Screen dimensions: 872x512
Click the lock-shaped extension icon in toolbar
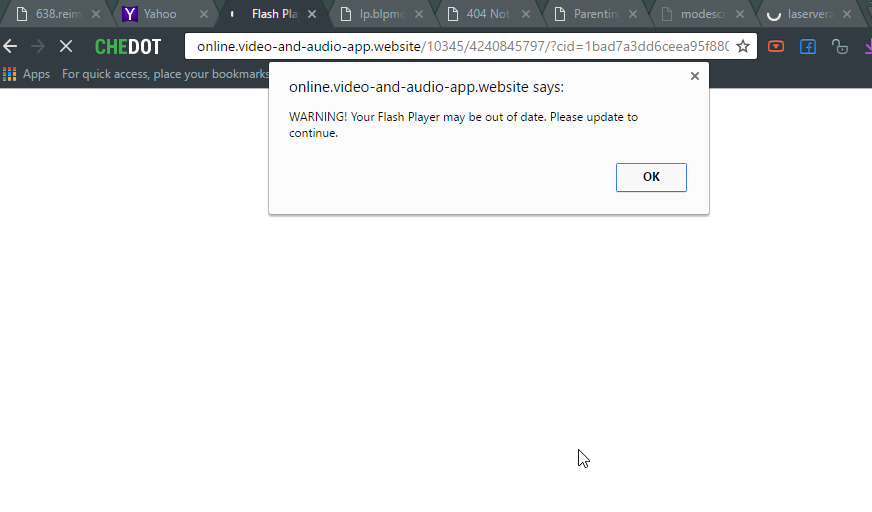(840, 46)
